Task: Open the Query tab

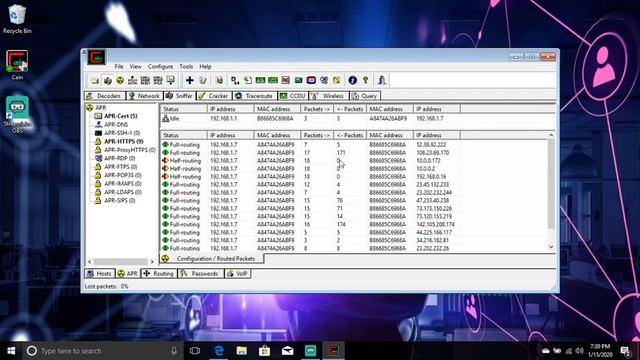Action: click(365, 96)
